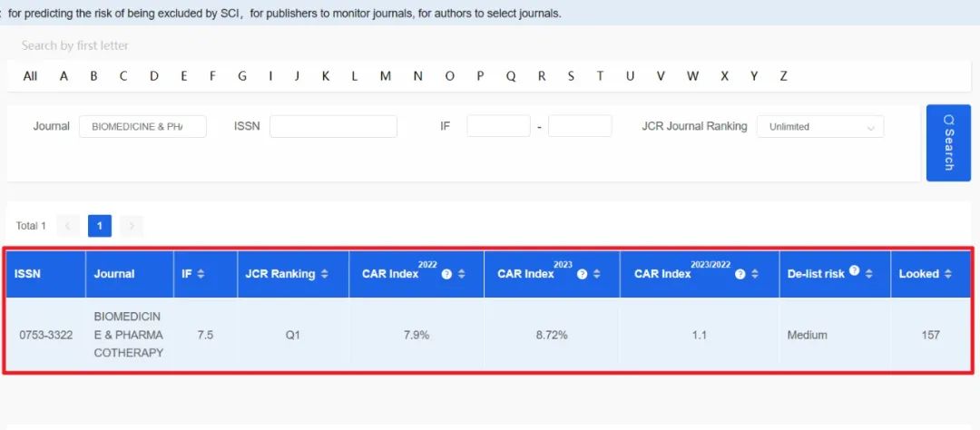Filter journals by letter G

pyautogui.click(x=242, y=76)
